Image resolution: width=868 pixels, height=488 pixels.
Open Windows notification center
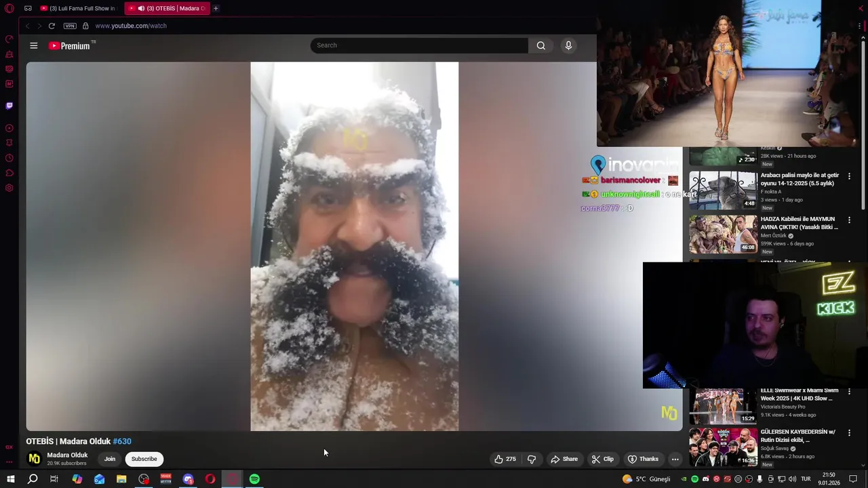tap(853, 479)
